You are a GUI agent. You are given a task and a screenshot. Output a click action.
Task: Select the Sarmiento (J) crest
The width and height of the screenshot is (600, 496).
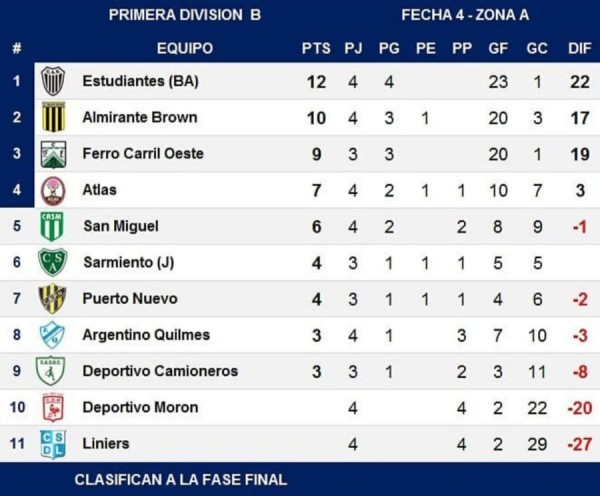(x=53, y=262)
